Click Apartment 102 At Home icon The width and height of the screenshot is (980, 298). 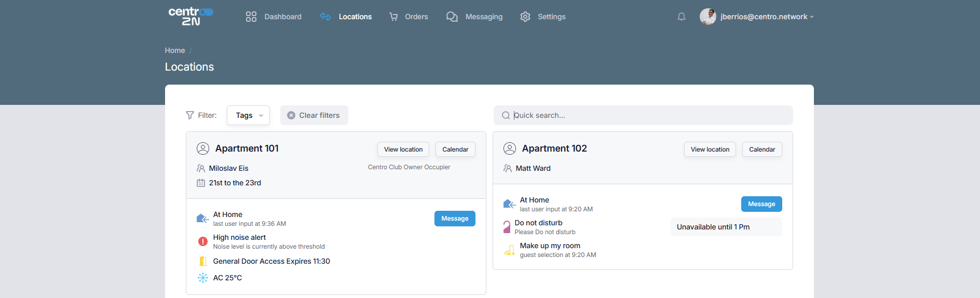point(509,204)
